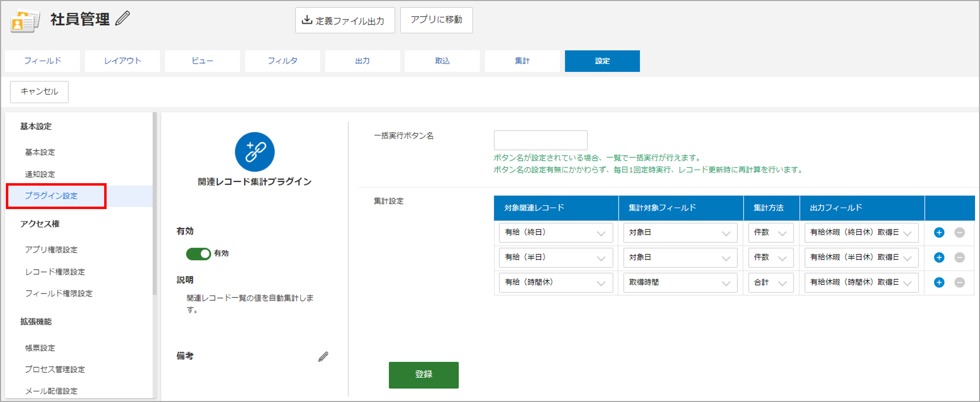Edit 備考 with the pencil icon

click(x=323, y=357)
